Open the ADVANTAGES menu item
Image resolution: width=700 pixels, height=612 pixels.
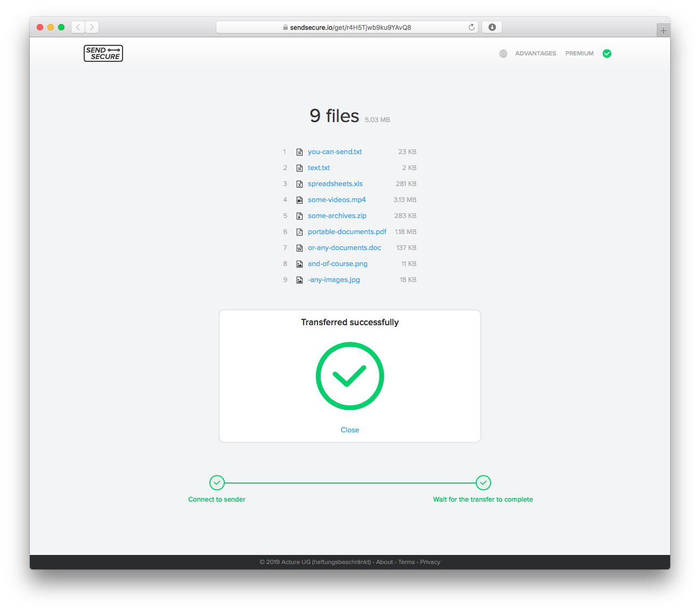[535, 53]
